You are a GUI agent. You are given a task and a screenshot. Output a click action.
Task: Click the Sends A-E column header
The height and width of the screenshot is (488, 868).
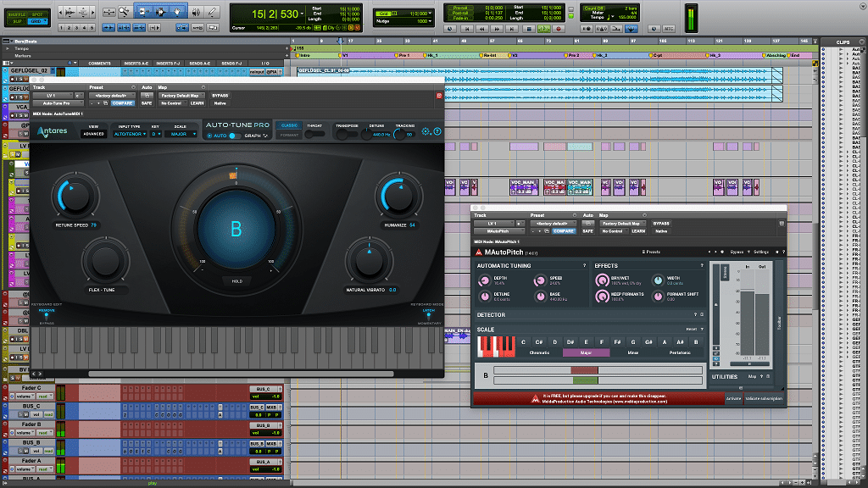(200, 63)
